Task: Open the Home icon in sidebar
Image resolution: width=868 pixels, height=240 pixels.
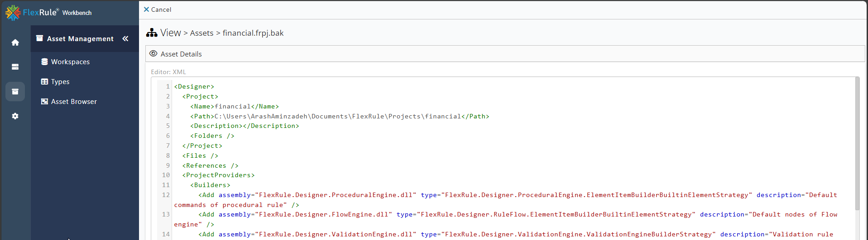Action: tap(15, 42)
